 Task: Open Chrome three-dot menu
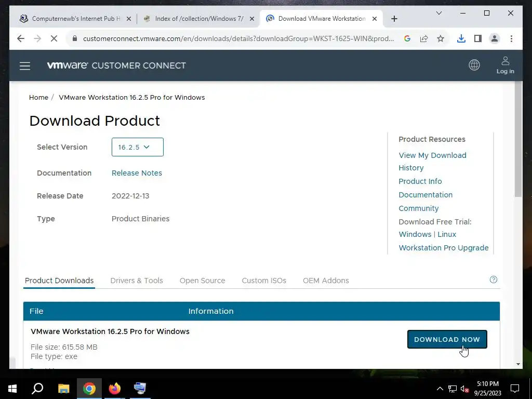(511, 38)
